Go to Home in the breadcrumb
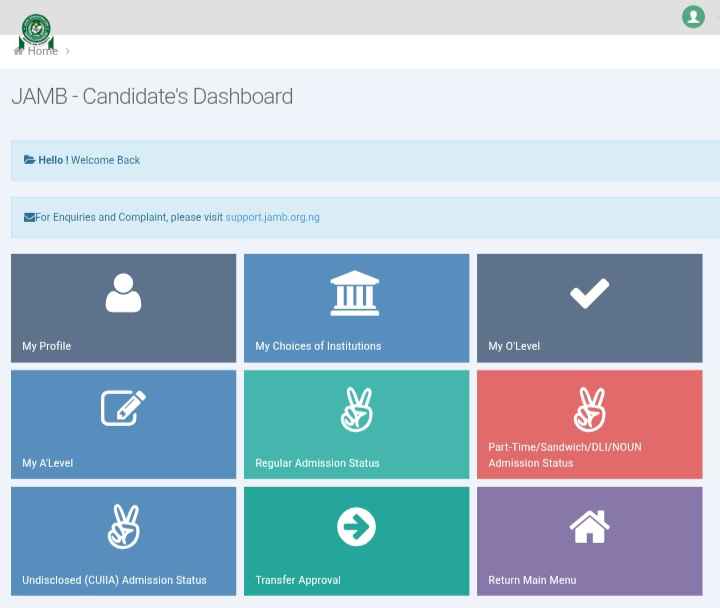Screen dimensions: 720x608 [x=42, y=51]
